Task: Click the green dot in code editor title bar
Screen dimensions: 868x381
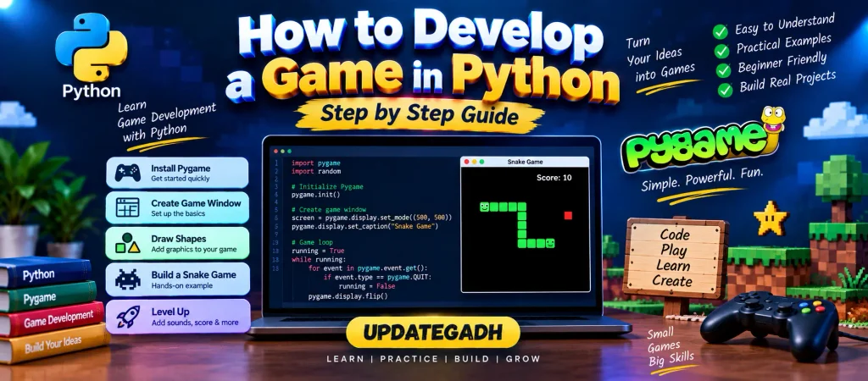Action: [288, 151]
